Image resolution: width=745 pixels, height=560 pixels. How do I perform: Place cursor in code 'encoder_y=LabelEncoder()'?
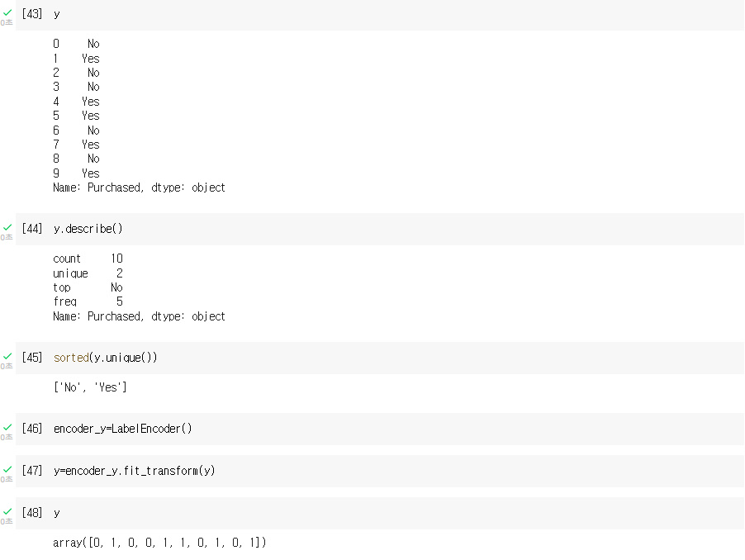(122, 429)
